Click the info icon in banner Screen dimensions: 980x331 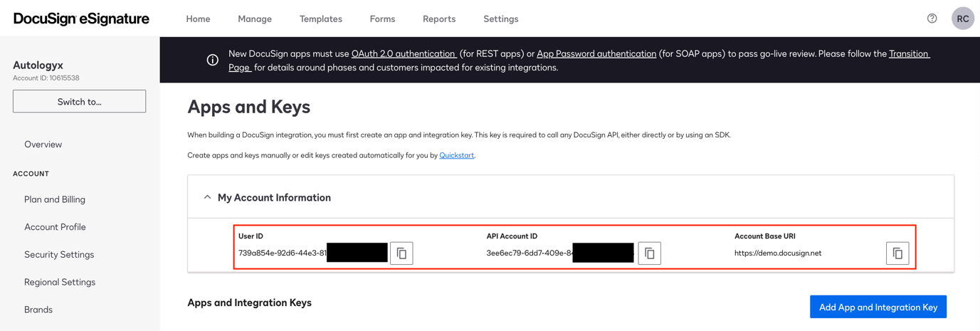click(213, 60)
